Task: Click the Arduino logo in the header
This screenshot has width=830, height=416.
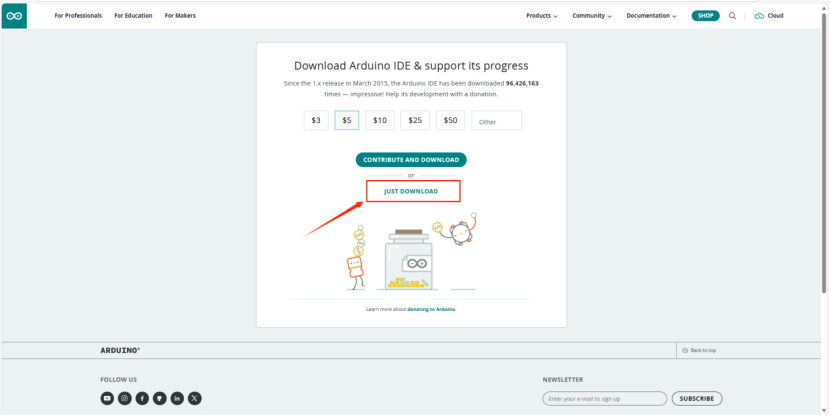Action: pyautogui.click(x=14, y=15)
